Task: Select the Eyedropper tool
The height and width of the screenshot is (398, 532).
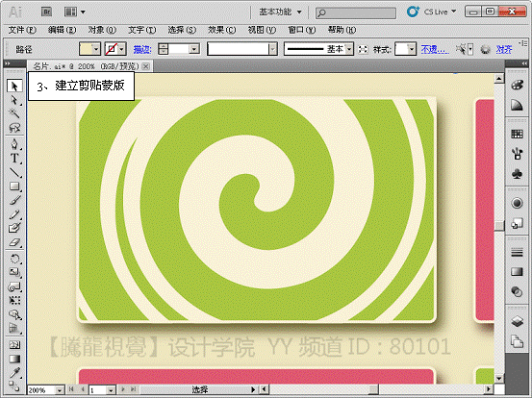Action: pyautogui.click(x=14, y=373)
